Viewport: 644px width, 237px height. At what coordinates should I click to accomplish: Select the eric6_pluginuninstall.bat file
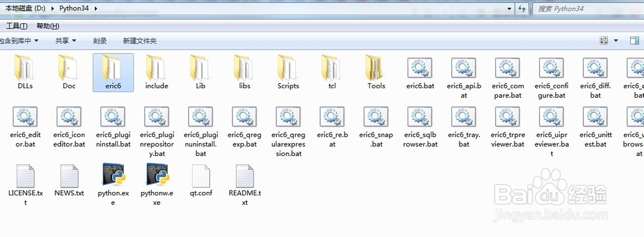coord(200,131)
